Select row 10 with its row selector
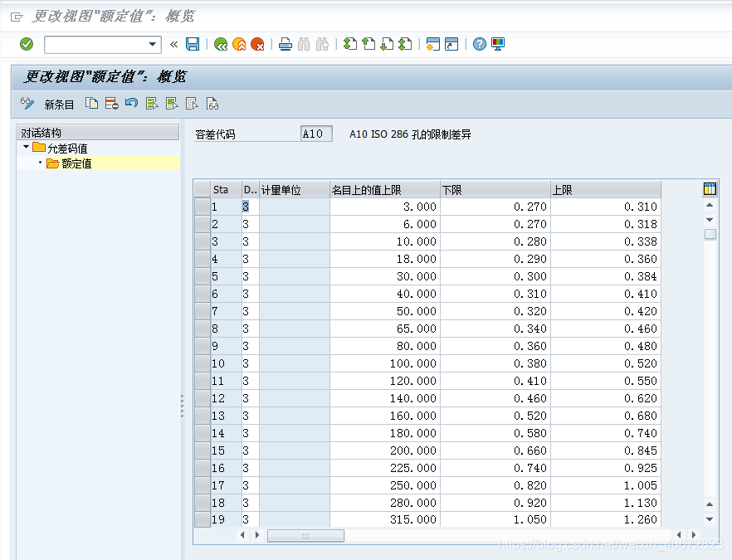 click(203, 363)
